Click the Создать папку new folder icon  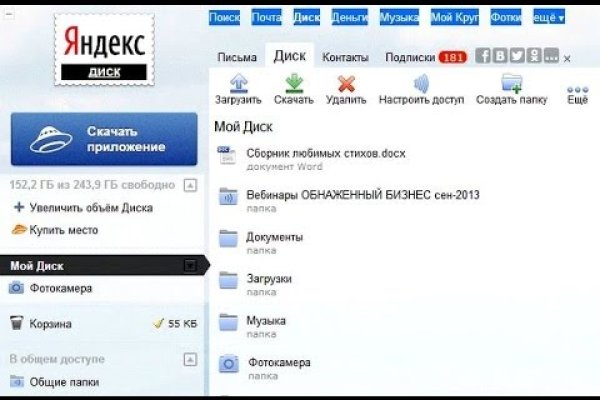pyautogui.click(x=511, y=83)
